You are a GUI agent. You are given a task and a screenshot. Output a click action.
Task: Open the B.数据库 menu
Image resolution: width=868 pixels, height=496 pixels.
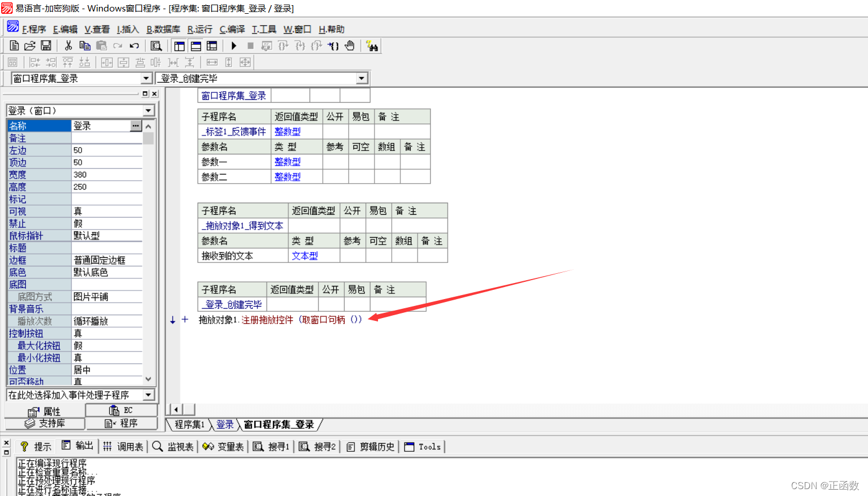[x=163, y=29]
